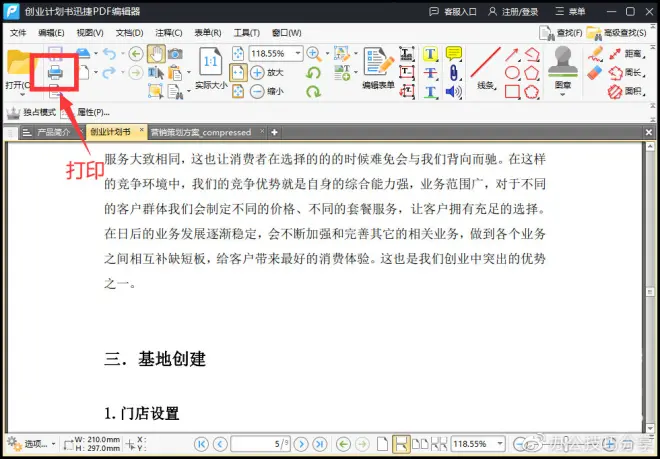Open 高级查找(S) advanced search
The width and height of the screenshot is (660, 459).
click(616, 33)
